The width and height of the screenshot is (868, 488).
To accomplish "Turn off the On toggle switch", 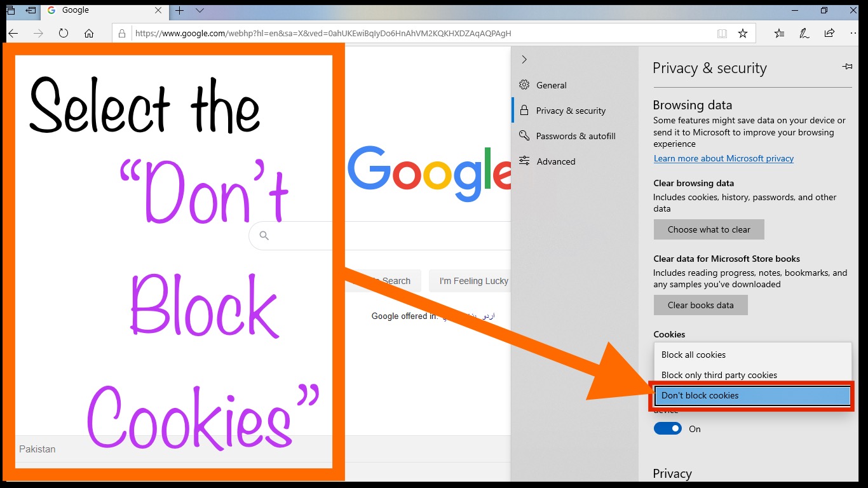I will pyautogui.click(x=668, y=429).
